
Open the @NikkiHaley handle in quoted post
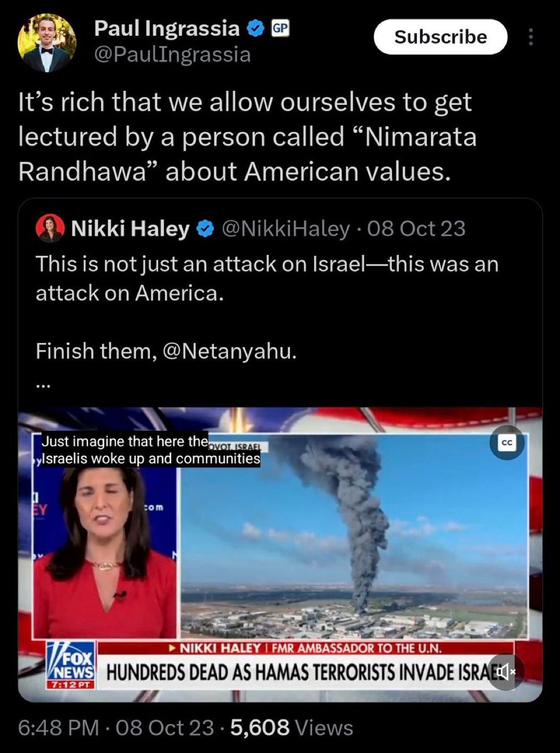(285, 229)
